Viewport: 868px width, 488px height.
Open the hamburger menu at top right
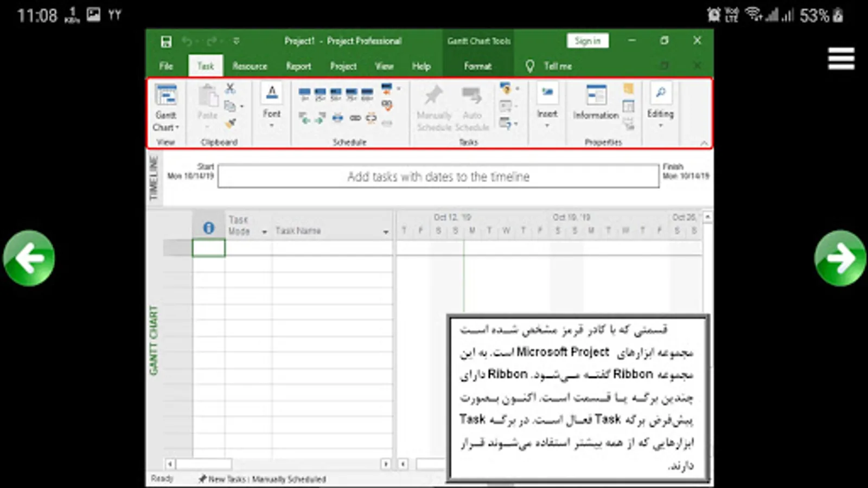click(x=841, y=59)
